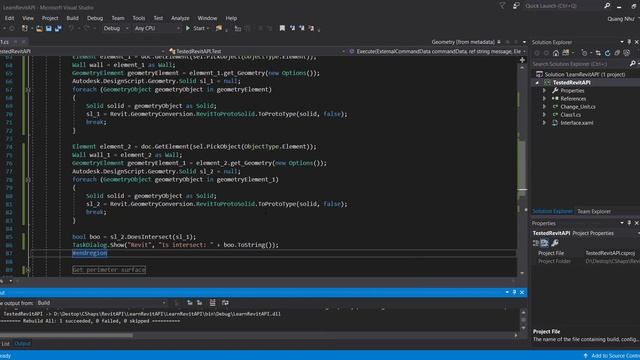Collapse the TestedRevitAPI project node
The height and width of the screenshot is (360, 640).
coord(537,83)
